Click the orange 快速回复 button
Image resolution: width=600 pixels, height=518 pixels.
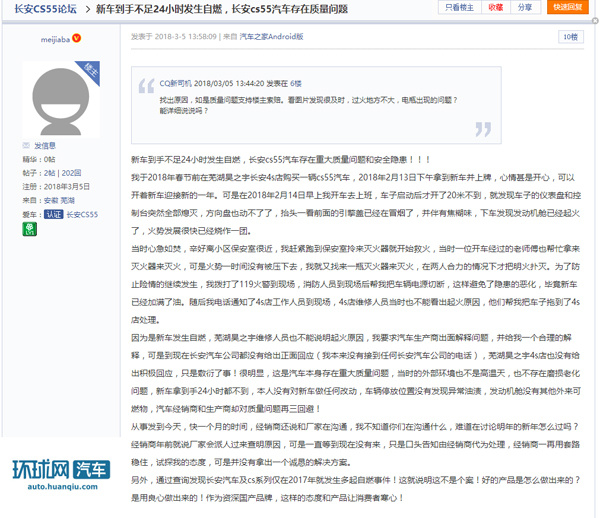point(567,7)
